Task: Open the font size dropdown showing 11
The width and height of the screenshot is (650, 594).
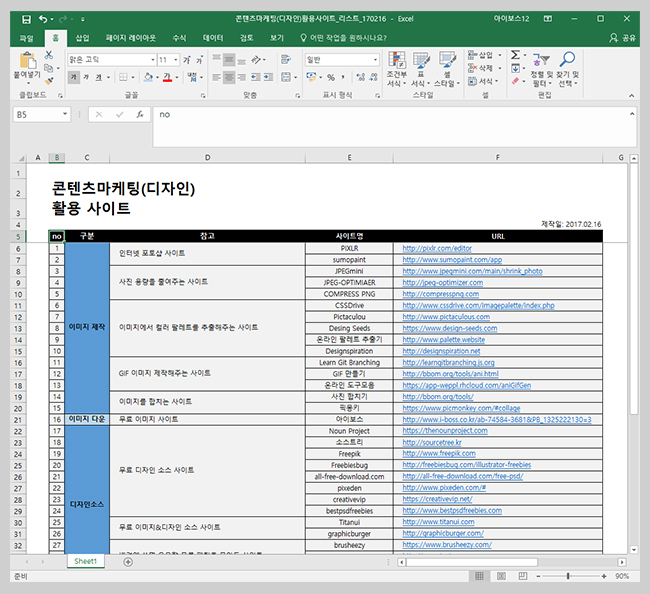Action: tap(176, 60)
